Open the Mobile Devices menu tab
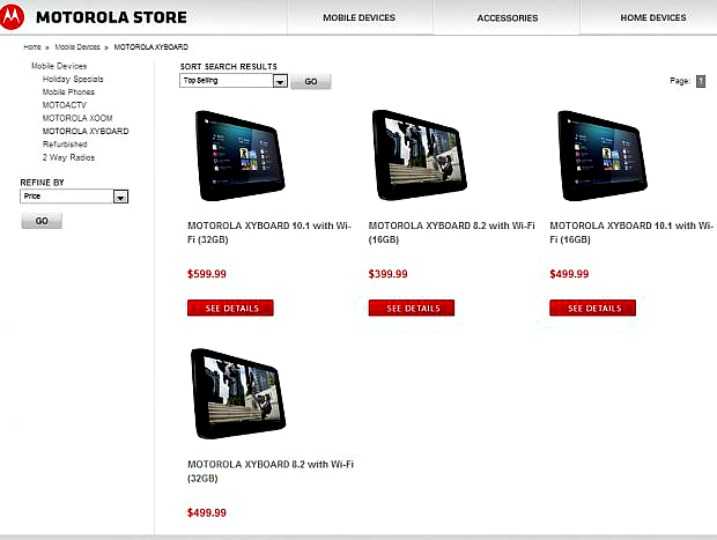 click(x=359, y=18)
